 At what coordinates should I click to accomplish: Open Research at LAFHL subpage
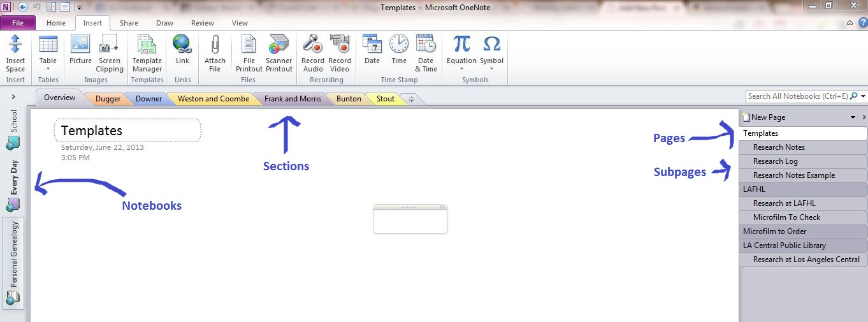click(x=804, y=203)
